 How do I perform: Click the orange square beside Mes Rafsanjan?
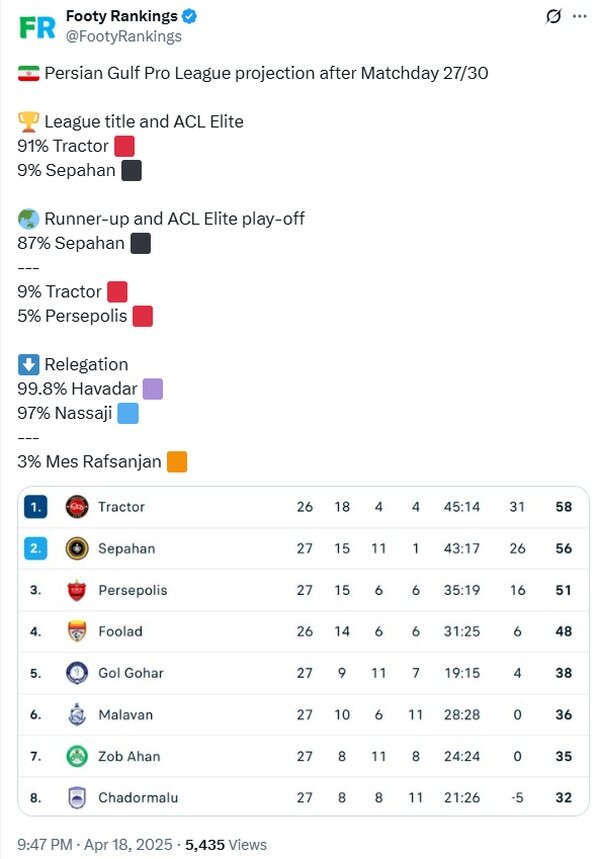coord(177,462)
